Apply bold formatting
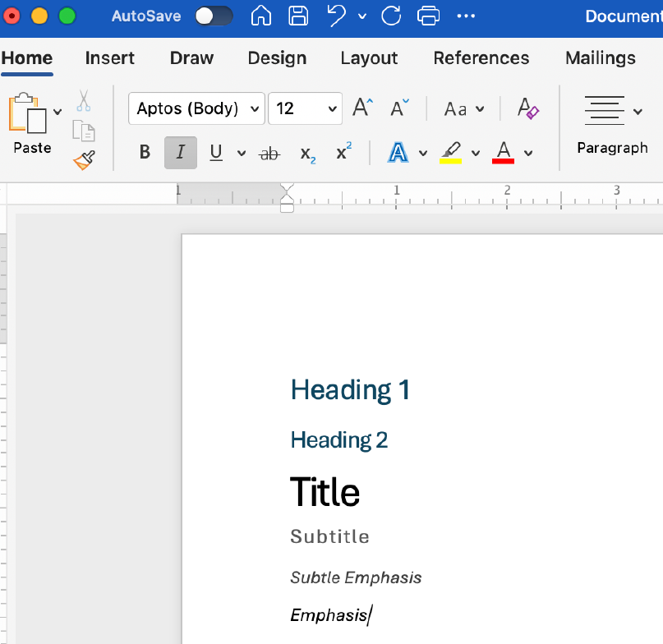The width and height of the screenshot is (663, 644). pyautogui.click(x=145, y=152)
